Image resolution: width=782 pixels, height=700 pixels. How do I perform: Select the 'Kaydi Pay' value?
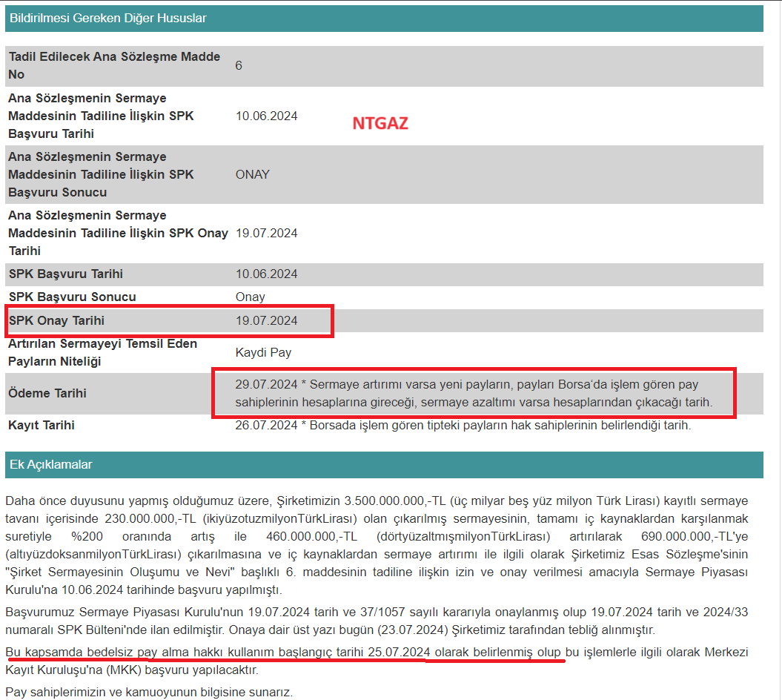click(263, 352)
